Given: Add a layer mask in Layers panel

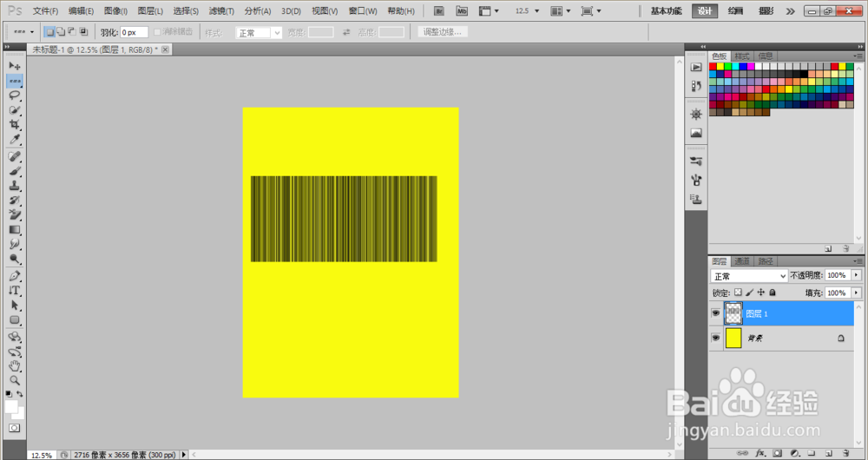Looking at the screenshot, I should [777, 453].
